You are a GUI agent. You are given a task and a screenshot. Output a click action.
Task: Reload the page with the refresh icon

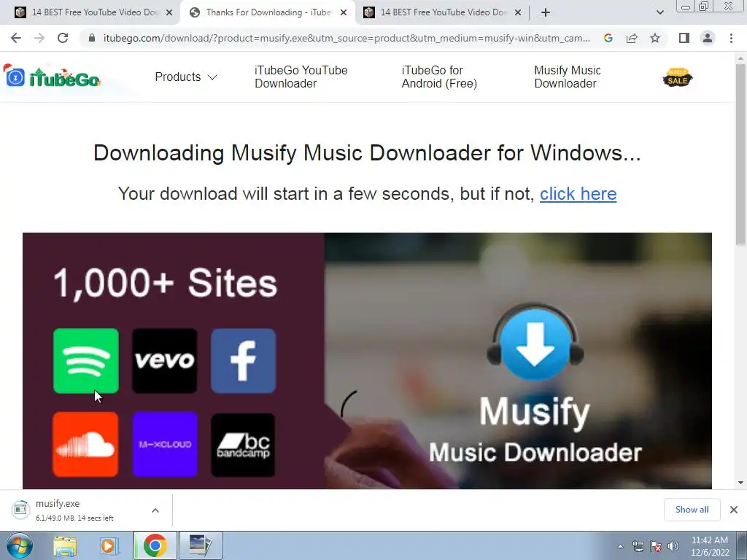(63, 38)
